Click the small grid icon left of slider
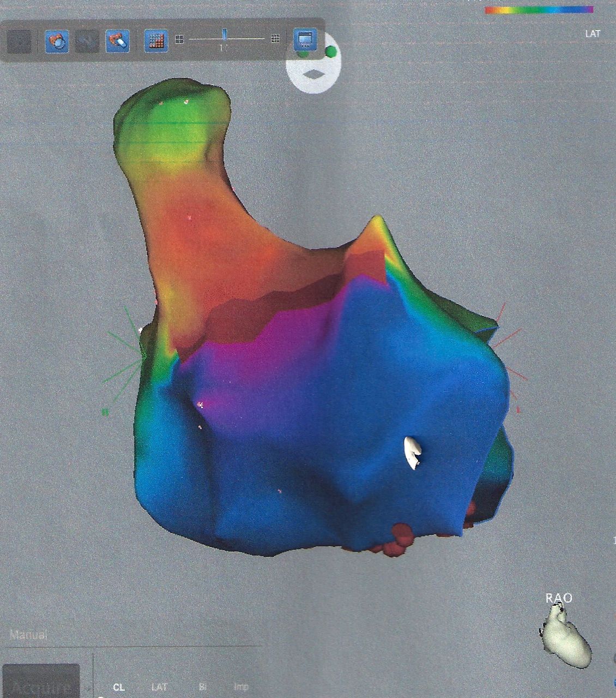The image size is (616, 698). click(x=179, y=37)
